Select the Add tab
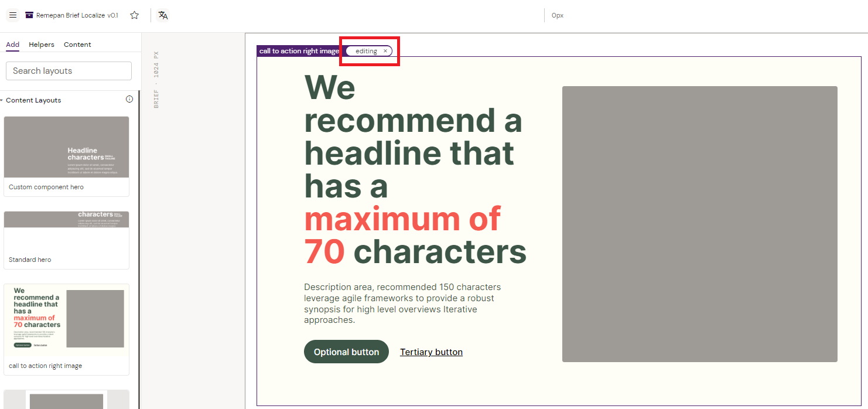Screen dimensions: 868x409 pyautogui.click(x=12, y=45)
